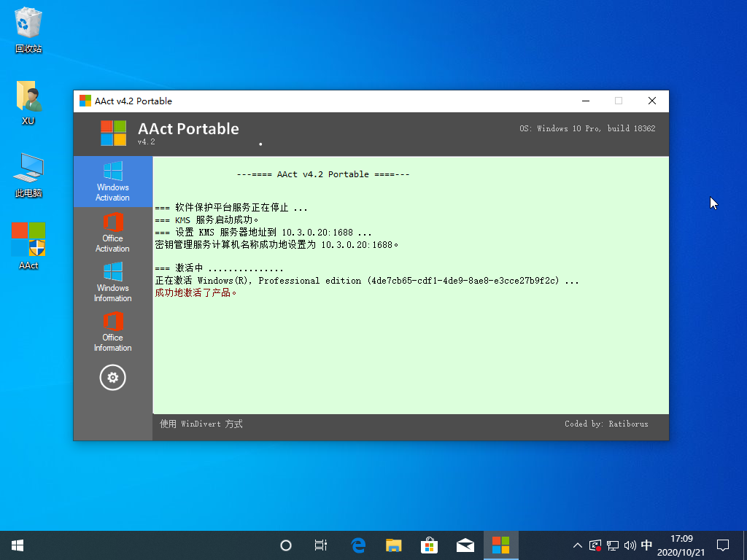Image resolution: width=747 pixels, height=560 pixels.
Task: Open Task View on taskbar
Action: point(321,545)
